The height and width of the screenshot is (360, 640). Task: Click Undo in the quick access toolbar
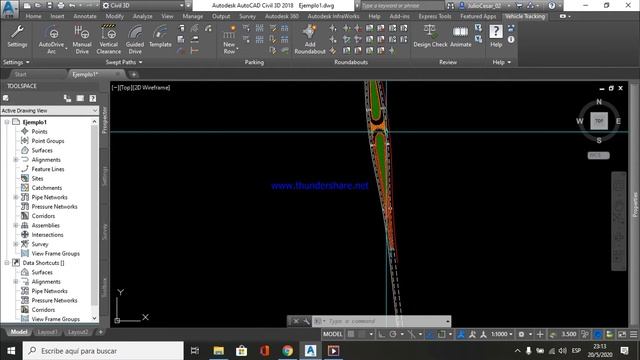pyautogui.click(x=72, y=6)
